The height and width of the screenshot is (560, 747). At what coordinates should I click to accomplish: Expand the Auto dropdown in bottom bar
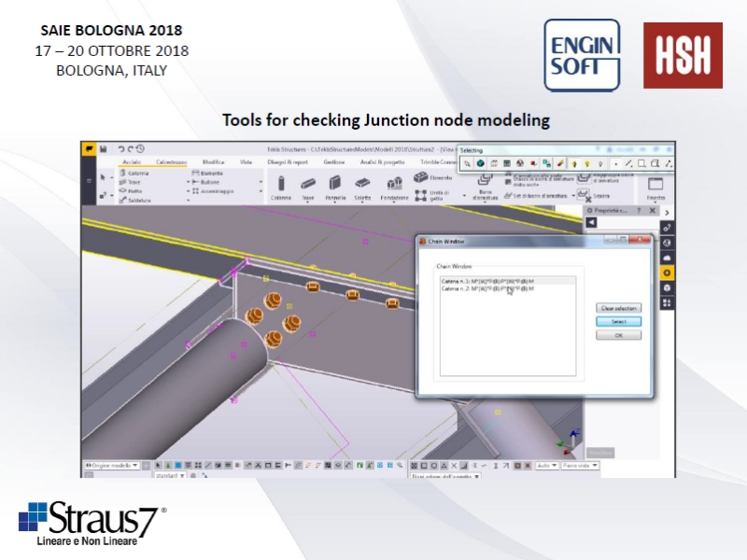[546, 465]
